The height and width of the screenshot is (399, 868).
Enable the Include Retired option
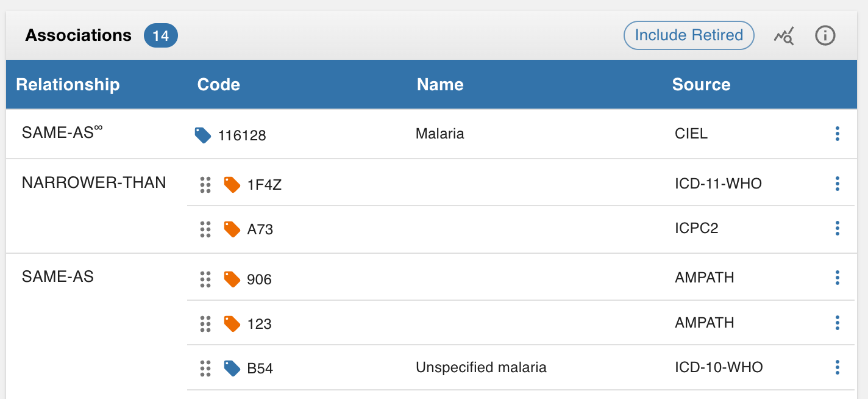[x=688, y=35]
